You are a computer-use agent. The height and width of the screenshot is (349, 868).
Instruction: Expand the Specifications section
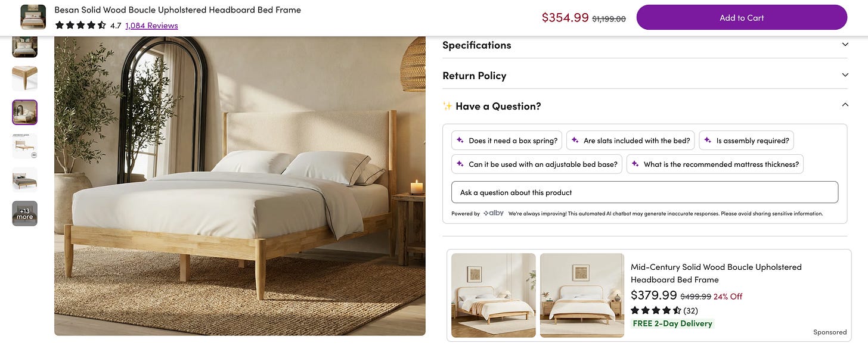click(x=644, y=45)
